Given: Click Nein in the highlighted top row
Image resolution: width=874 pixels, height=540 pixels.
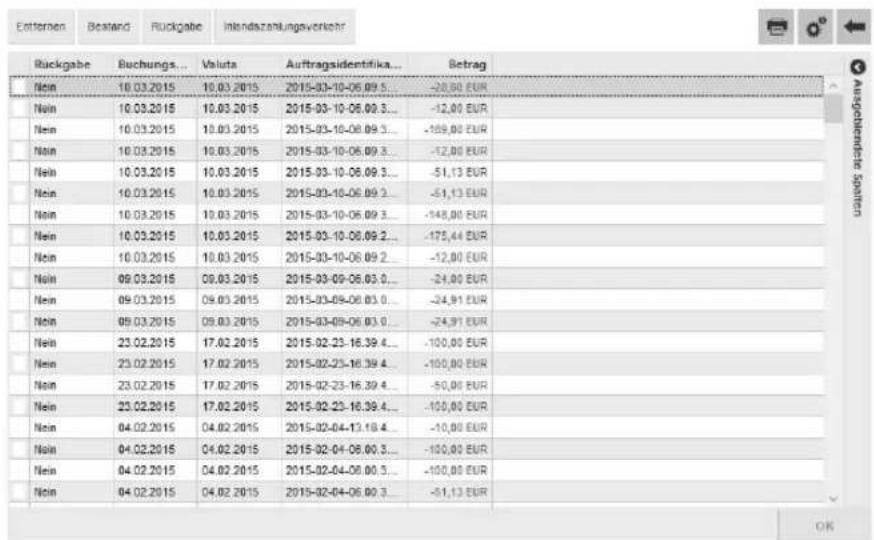Looking at the screenshot, I should (x=45, y=87).
